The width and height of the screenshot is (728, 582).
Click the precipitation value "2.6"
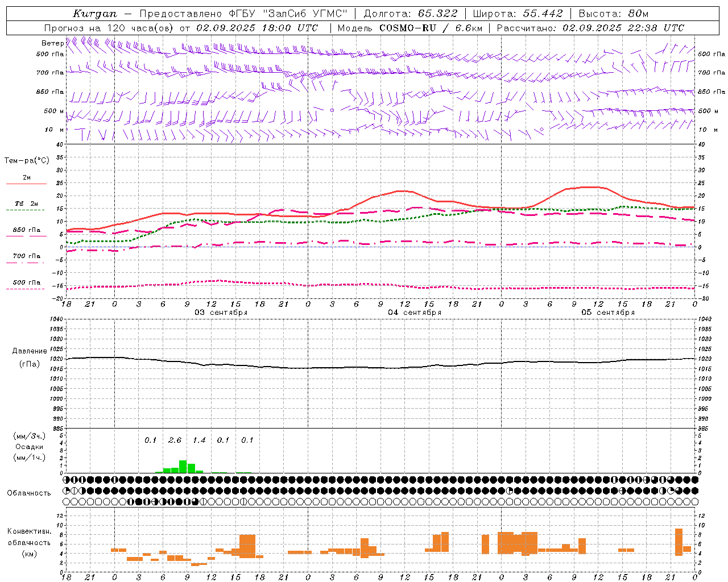click(x=175, y=440)
